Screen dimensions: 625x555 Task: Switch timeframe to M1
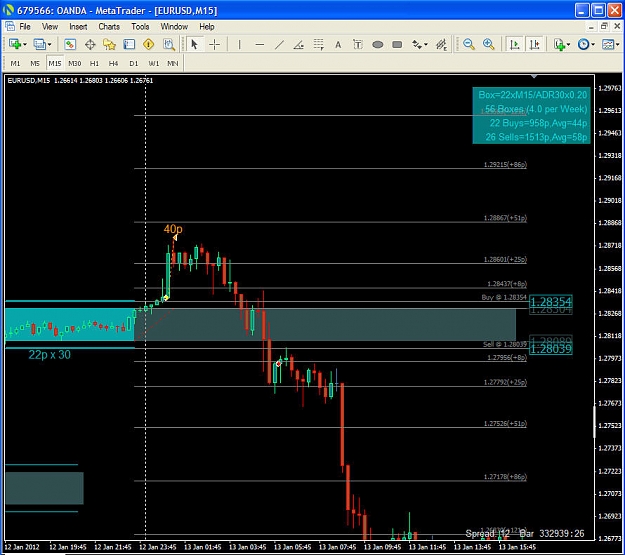click(x=15, y=63)
